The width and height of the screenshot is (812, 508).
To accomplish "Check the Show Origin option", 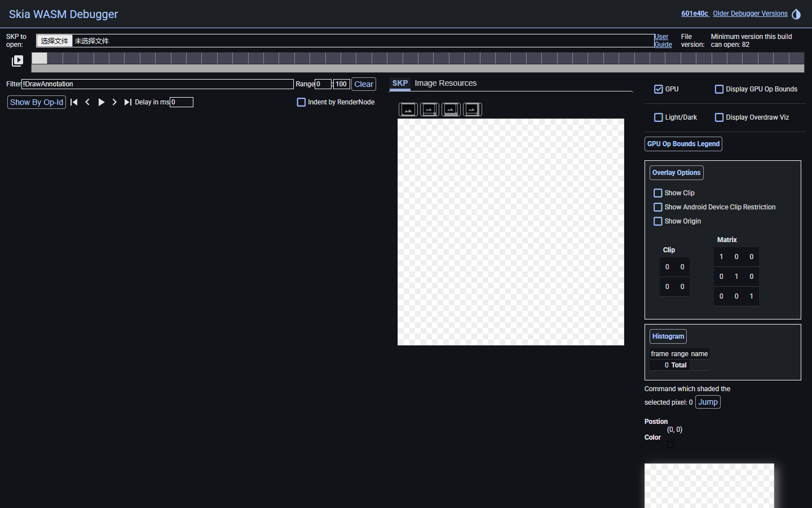I will click(x=658, y=221).
